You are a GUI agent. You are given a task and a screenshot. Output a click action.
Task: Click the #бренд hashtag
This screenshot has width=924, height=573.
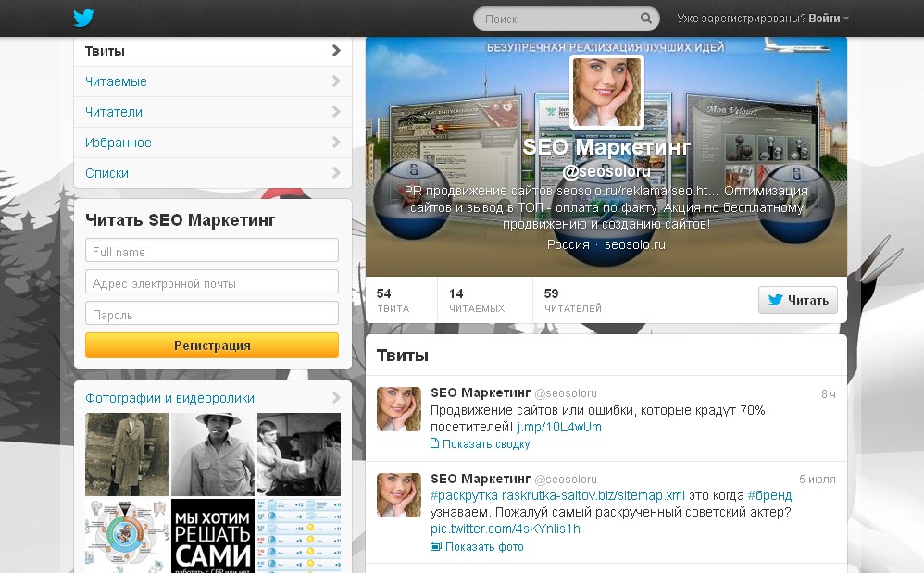click(x=769, y=495)
